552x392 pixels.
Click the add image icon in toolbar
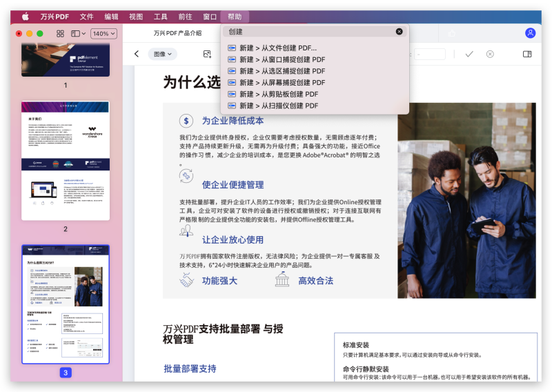[206, 54]
